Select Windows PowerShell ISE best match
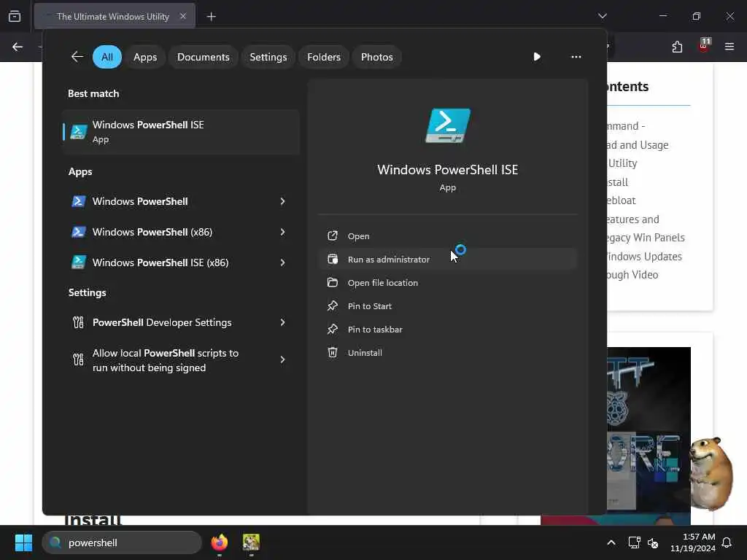The image size is (747, 560). [x=181, y=132]
